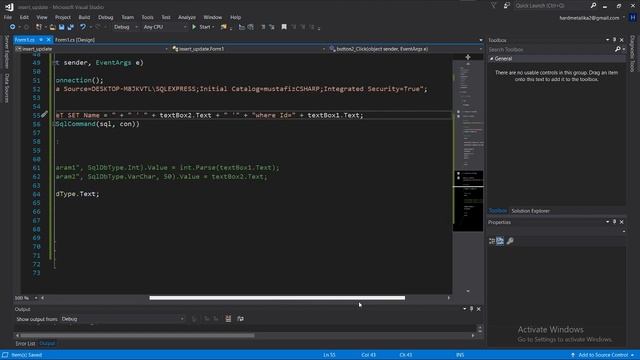Click the account email hardmetalika2@gmail.com
Image resolution: width=640 pixels, height=360 pixels.
click(x=589, y=18)
